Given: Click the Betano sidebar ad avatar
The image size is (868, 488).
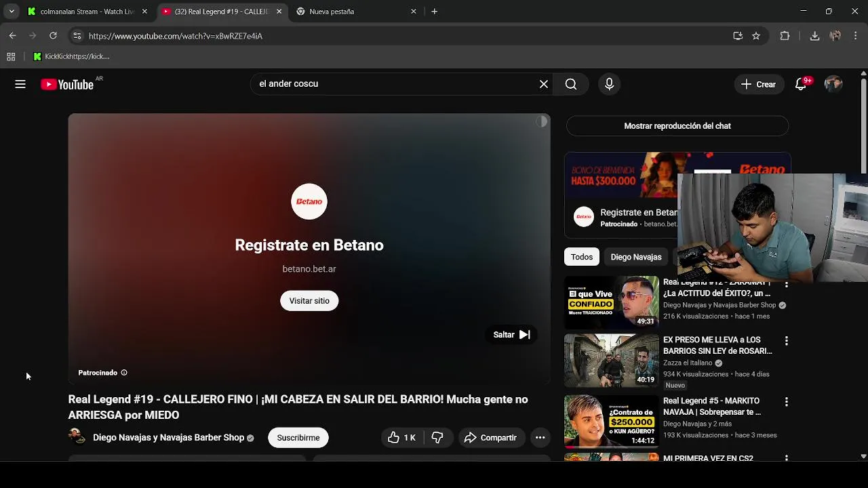Looking at the screenshot, I should (x=584, y=217).
